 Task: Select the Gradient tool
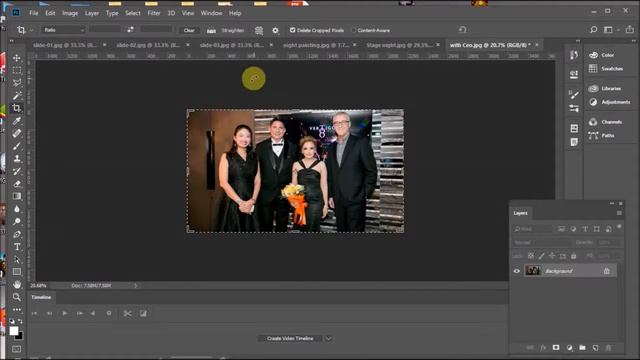tap(17, 196)
